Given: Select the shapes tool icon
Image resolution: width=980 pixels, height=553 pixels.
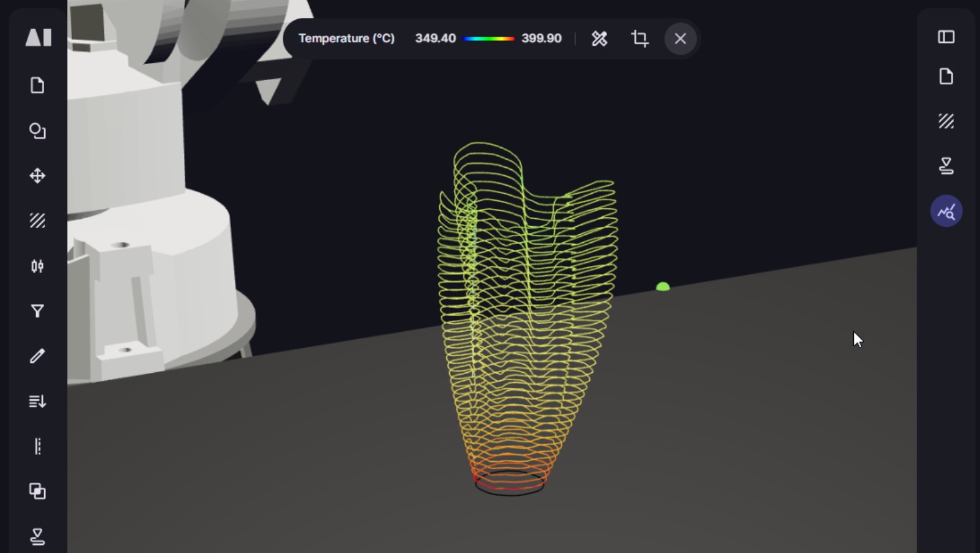Looking at the screenshot, I should pyautogui.click(x=37, y=131).
